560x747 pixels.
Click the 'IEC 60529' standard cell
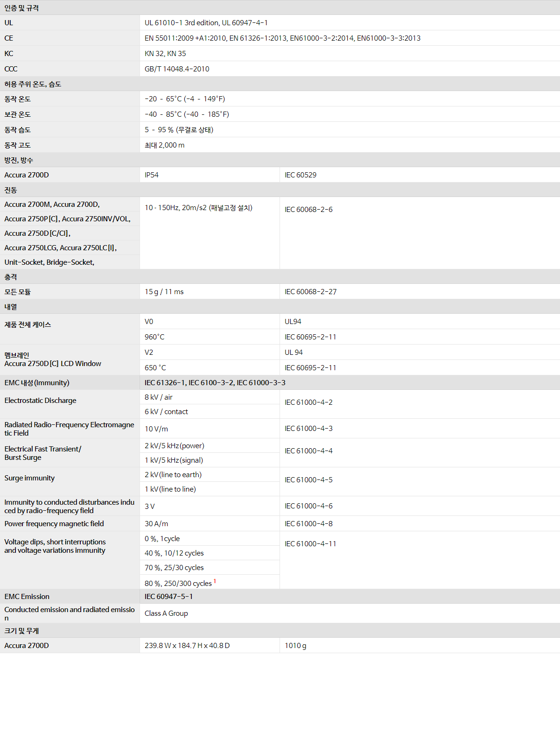(x=420, y=175)
